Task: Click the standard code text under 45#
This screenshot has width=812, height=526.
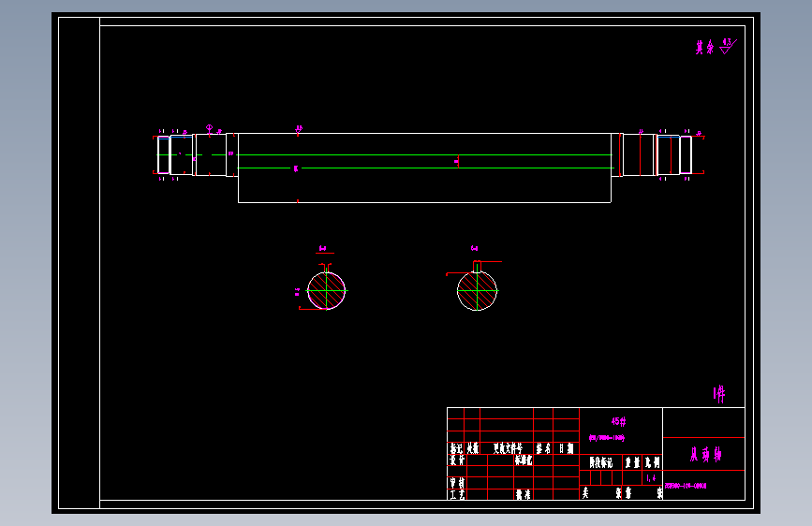Action: 606,438
